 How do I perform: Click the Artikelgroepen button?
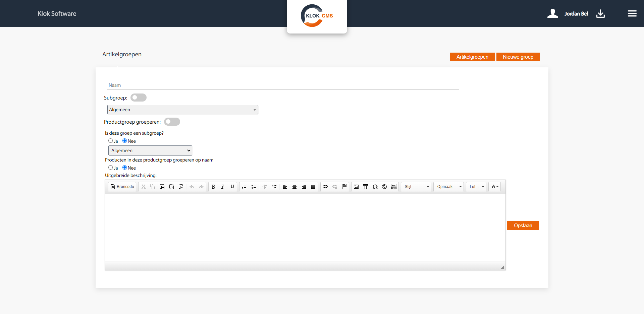(472, 57)
